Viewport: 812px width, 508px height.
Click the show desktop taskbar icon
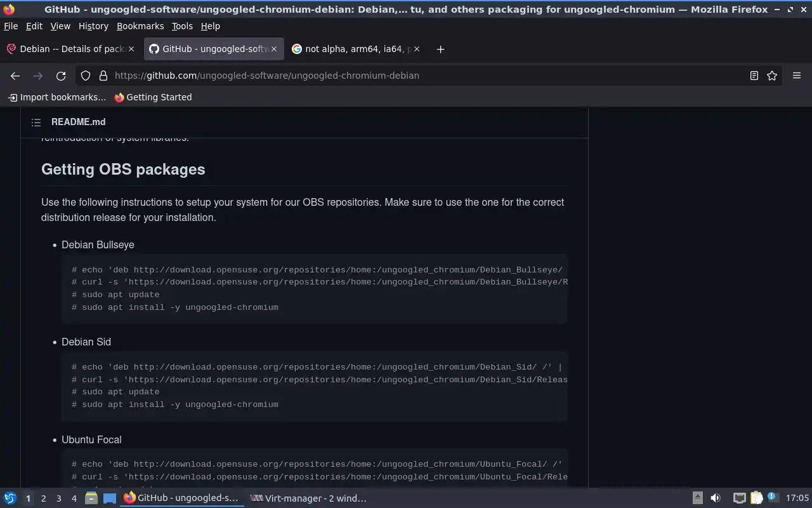(x=110, y=498)
